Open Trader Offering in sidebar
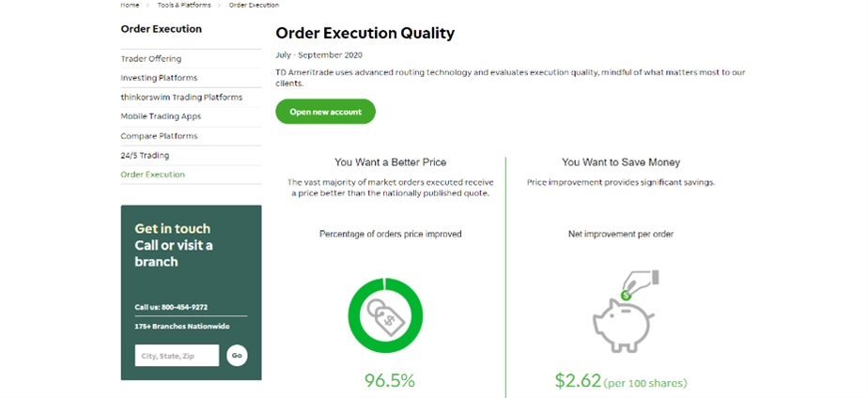This screenshot has height=398, width=868. coord(151,58)
